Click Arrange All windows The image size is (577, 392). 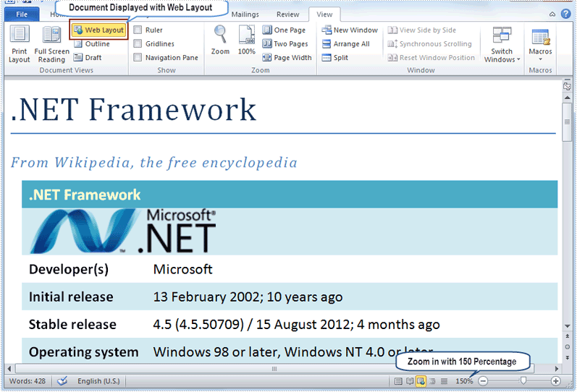tap(346, 44)
